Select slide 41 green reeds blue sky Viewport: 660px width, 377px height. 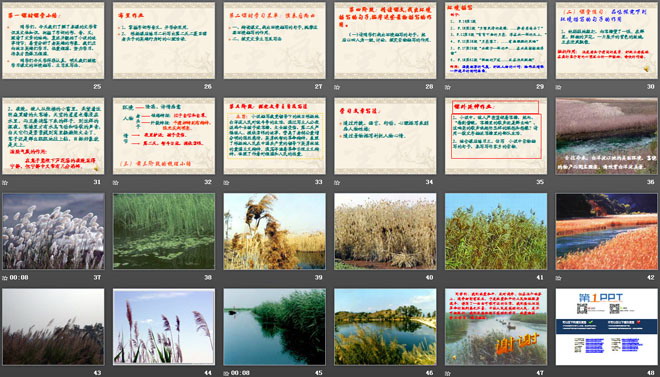496,231
